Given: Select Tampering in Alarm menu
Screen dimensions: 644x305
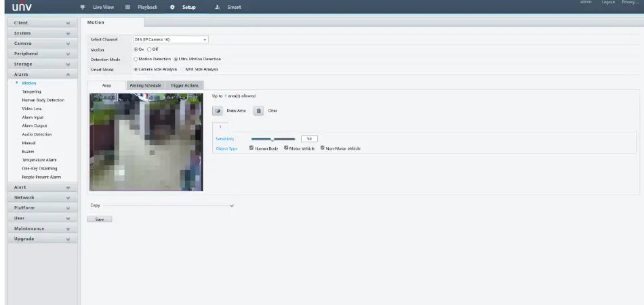Looking at the screenshot, I should point(31,91).
